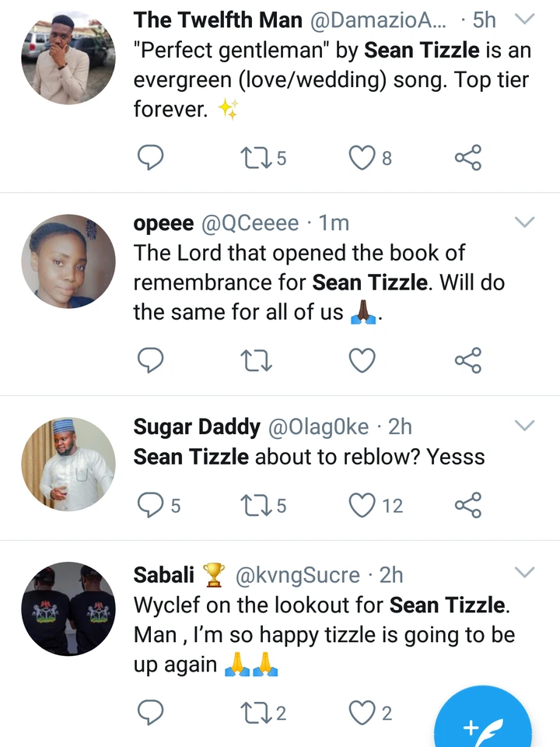Open The Twelfth Man's profile name

click(x=218, y=20)
